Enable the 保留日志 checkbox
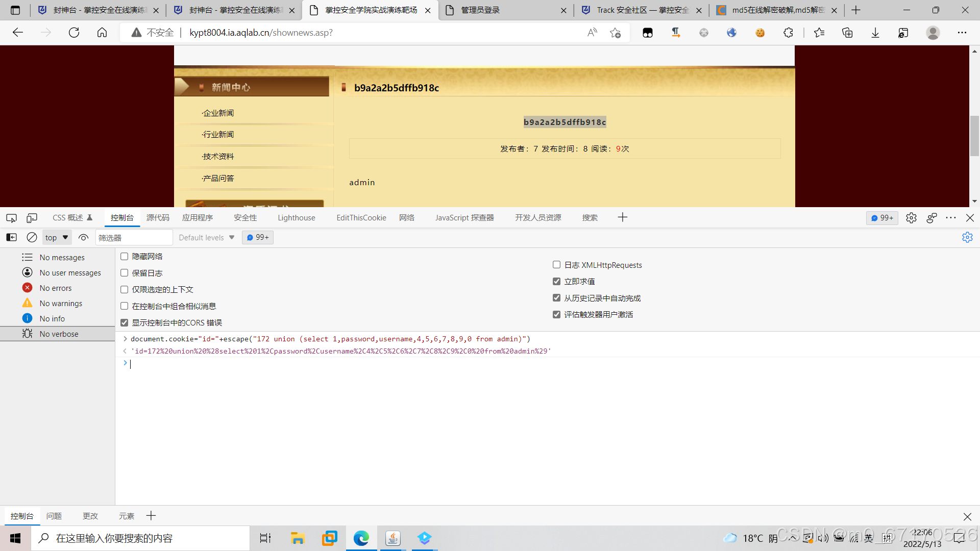This screenshot has width=980, height=551. tap(124, 273)
